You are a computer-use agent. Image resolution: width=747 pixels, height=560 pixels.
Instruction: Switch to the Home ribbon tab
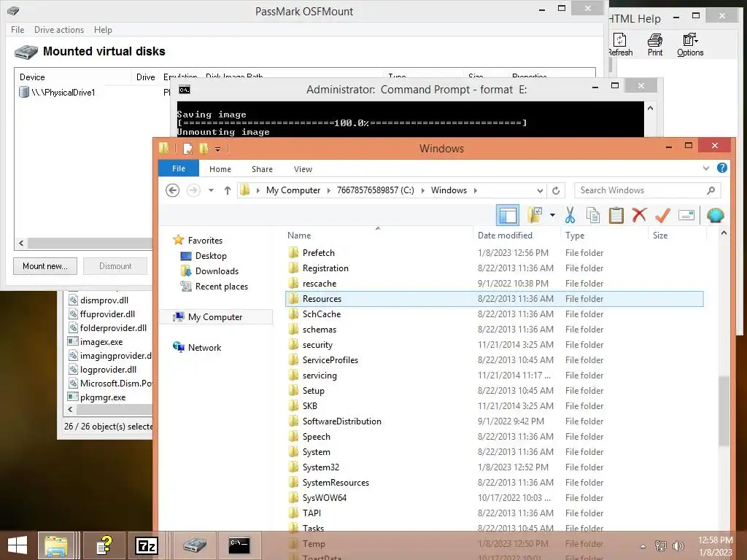click(x=220, y=169)
